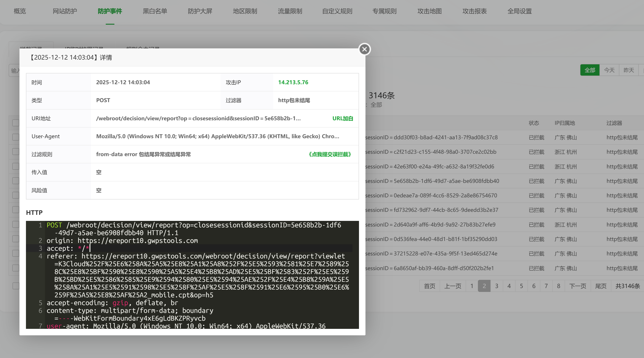Close the event details dialog
644x358 pixels.
(x=365, y=49)
